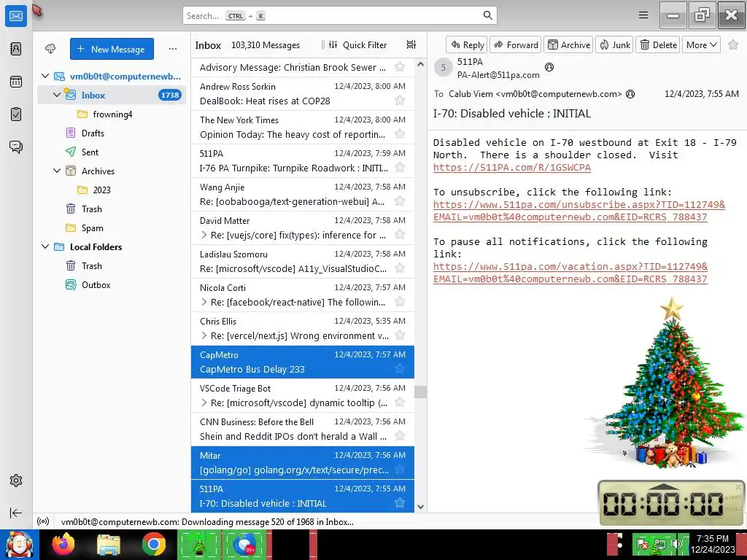The image size is (747, 560).
Task: Star the Wang Anjie message
Action: 400,201
